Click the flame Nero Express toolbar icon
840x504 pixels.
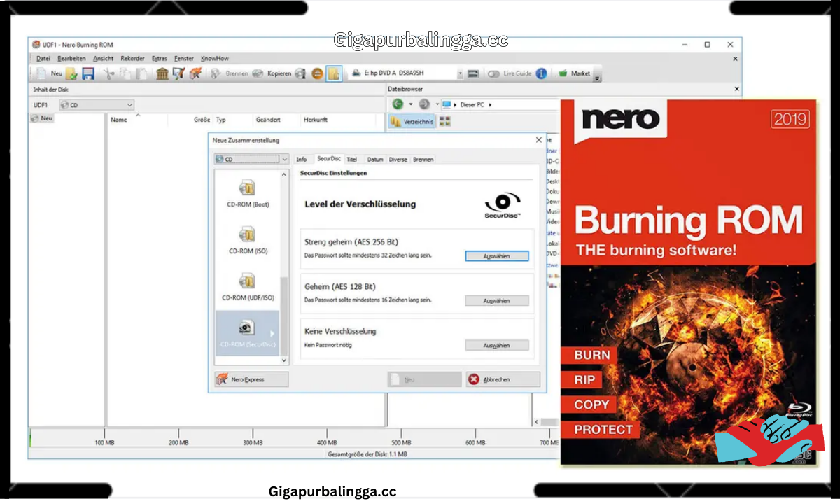(196, 73)
